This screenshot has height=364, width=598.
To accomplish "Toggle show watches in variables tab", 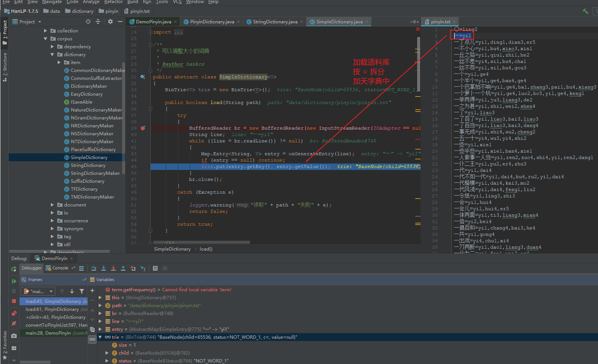I will point(92,339).
